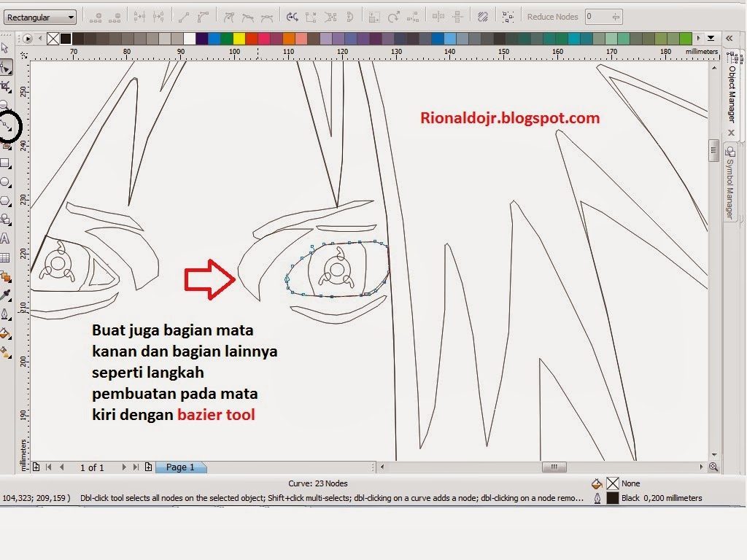Choose the Crop tool
Viewport: 747px width, 560px height.
[5, 86]
